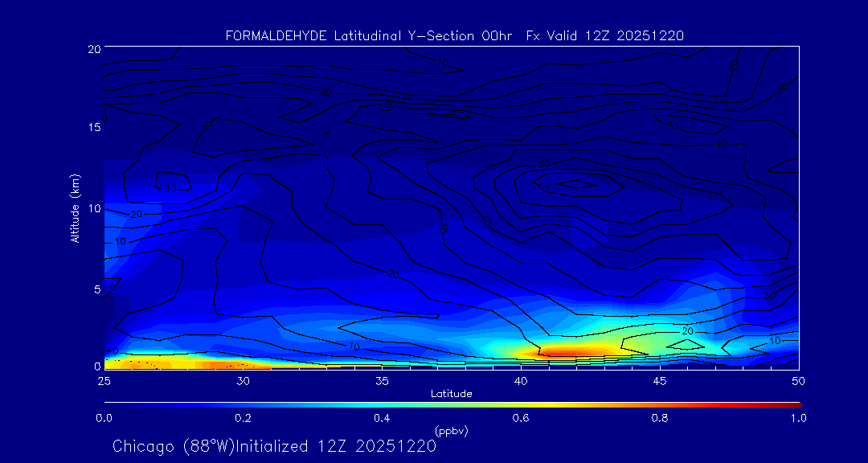Click altitude axis tick label 5
The image size is (868, 463).
click(97, 289)
